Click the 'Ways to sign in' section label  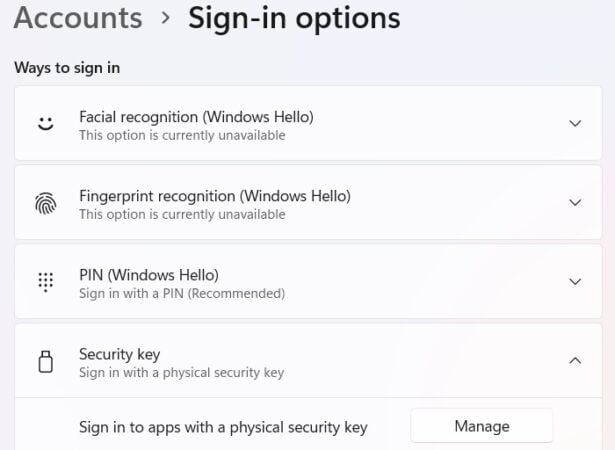pos(67,68)
